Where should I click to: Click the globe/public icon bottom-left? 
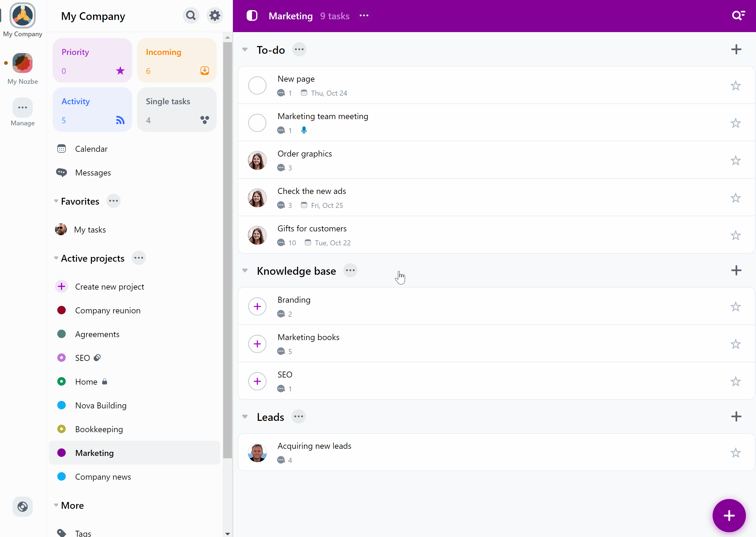tap(22, 506)
